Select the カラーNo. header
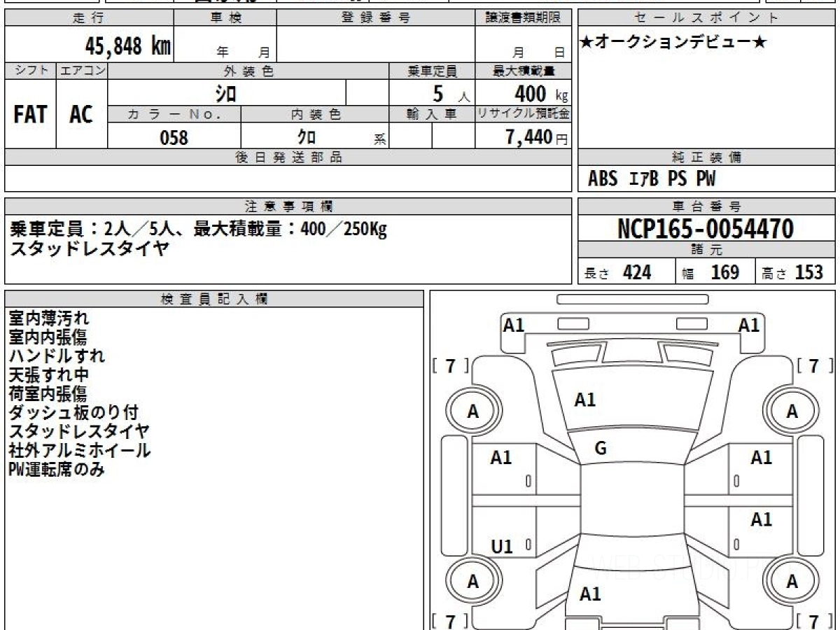 [x=174, y=115]
